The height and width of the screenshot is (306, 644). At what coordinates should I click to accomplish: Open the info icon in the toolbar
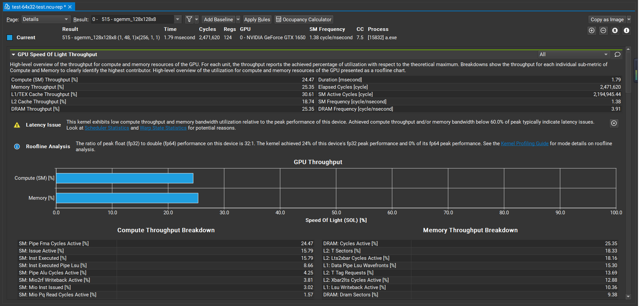[626, 31]
